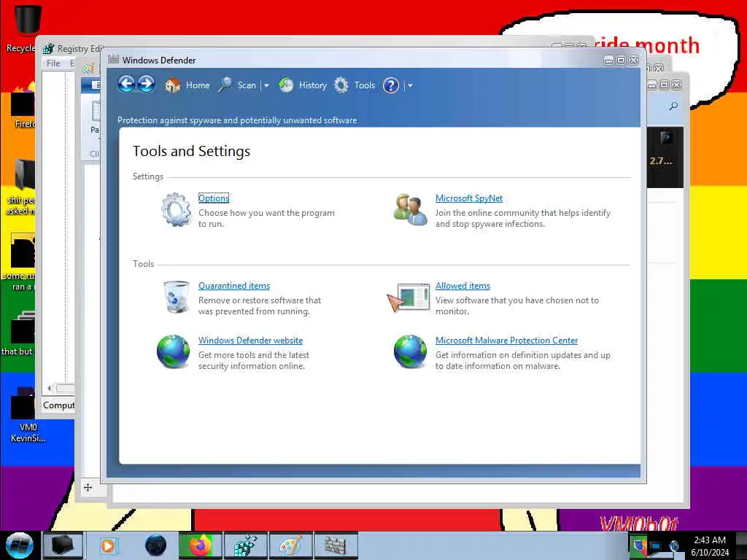747x560 pixels.
Task: Click the Tools gear icon in toolbar
Action: [341, 85]
